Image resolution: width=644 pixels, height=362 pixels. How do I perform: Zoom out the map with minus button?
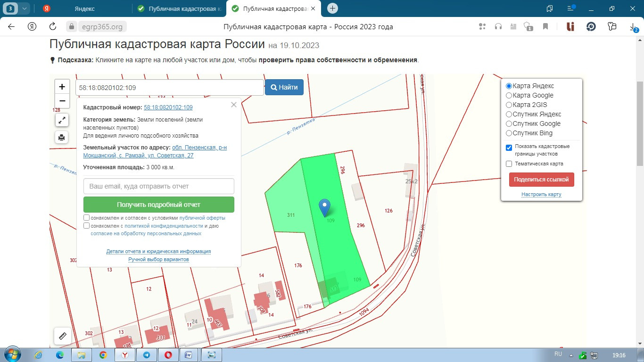point(62,101)
